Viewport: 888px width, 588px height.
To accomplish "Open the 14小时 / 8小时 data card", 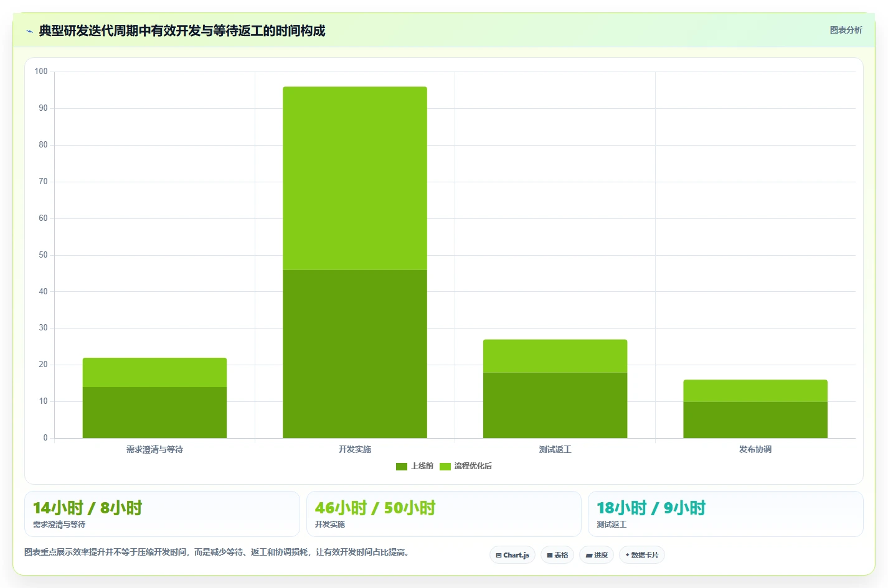I will (162, 514).
